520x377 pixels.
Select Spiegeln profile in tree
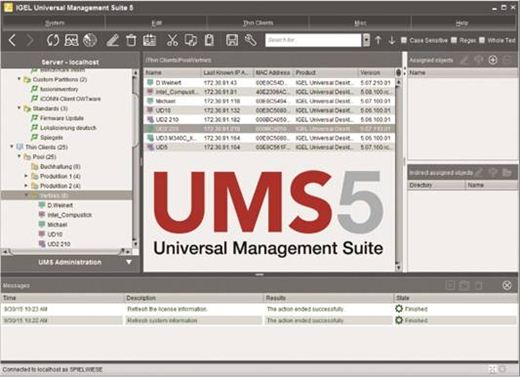coord(51,137)
